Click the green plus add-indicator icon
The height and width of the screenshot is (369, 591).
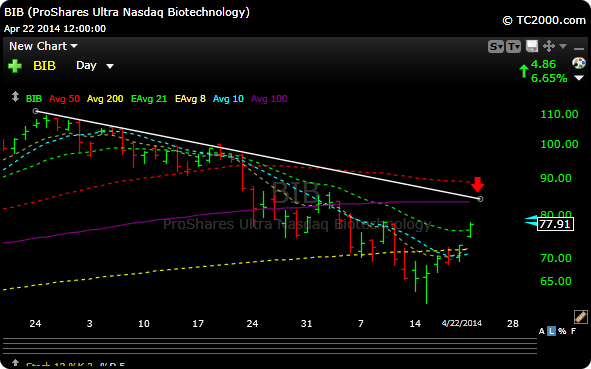pyautogui.click(x=15, y=66)
